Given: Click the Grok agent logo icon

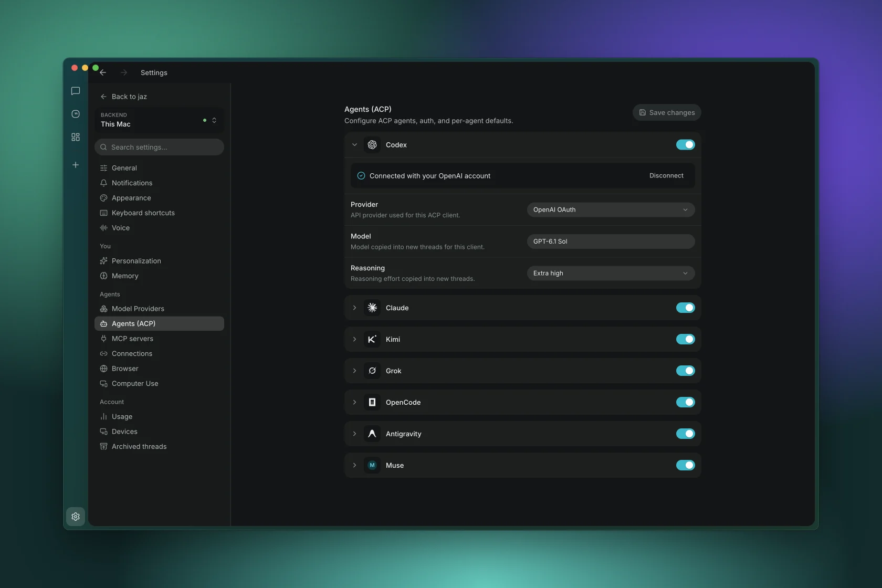Looking at the screenshot, I should (x=372, y=371).
